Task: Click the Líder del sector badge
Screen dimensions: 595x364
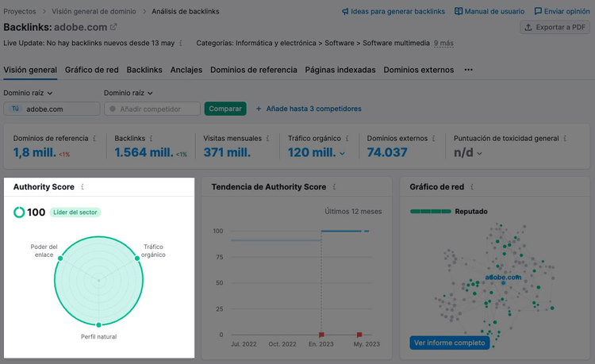Action: (x=75, y=213)
